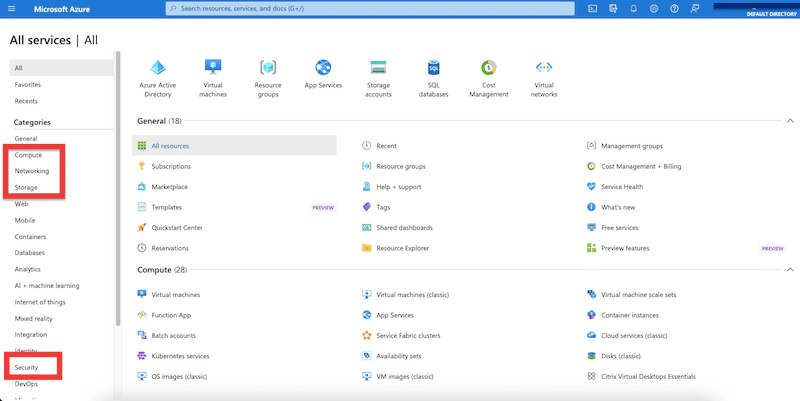Choose the Containers category

(30, 237)
